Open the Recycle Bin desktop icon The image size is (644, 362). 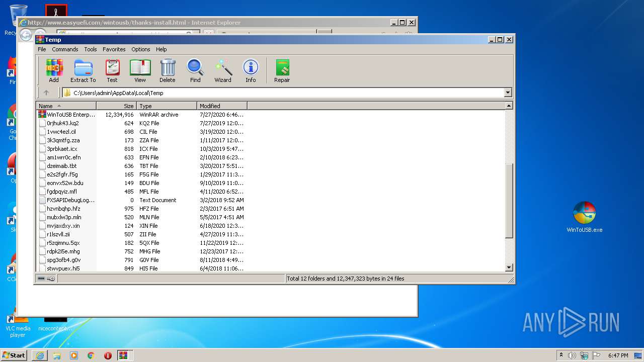point(18,20)
